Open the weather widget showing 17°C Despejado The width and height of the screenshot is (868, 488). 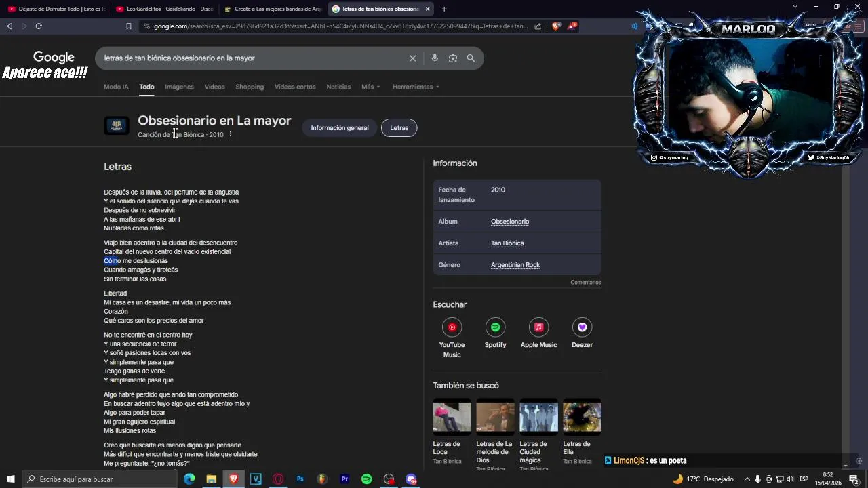click(703, 479)
